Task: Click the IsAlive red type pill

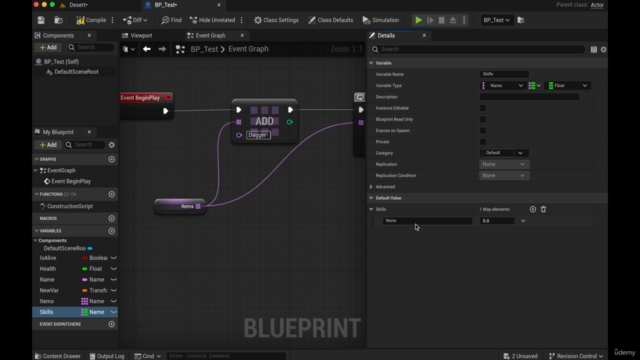Action: [84, 258]
